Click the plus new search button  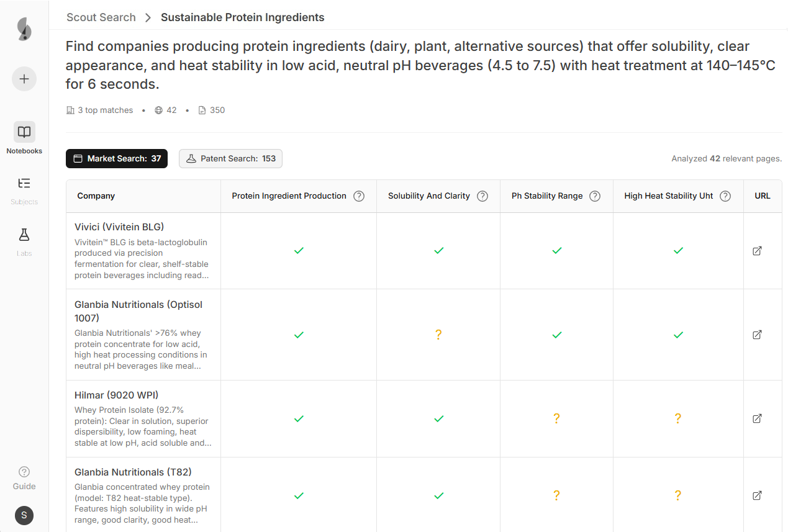tap(24, 79)
